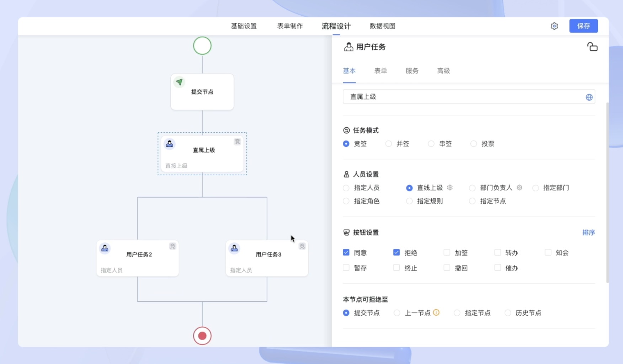The height and width of the screenshot is (364, 623).
Task: Open the 基本 panel tab
Action: (x=349, y=71)
